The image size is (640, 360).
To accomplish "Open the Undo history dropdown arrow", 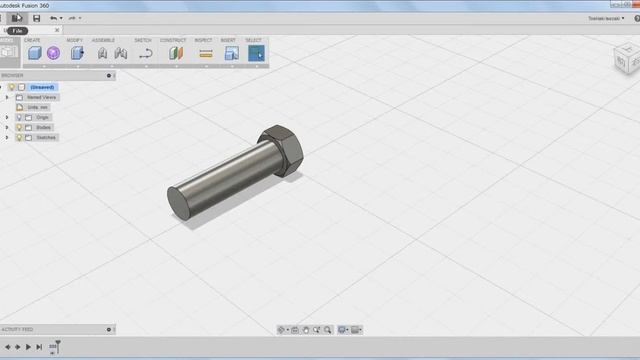I will (x=61, y=18).
